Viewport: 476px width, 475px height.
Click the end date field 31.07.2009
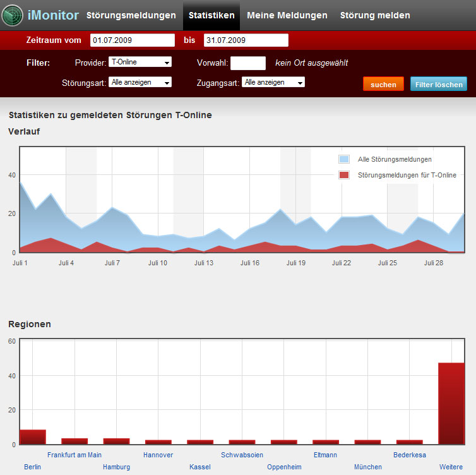pyautogui.click(x=246, y=40)
